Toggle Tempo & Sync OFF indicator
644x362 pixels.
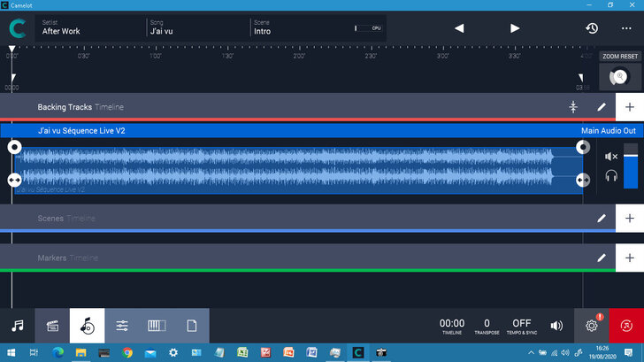522,326
